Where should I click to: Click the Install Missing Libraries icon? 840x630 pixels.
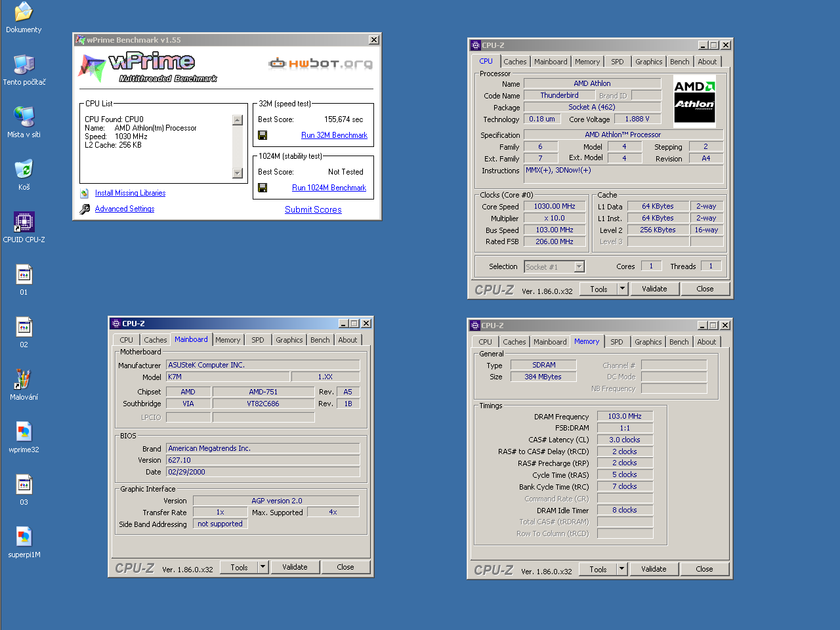pyautogui.click(x=85, y=193)
